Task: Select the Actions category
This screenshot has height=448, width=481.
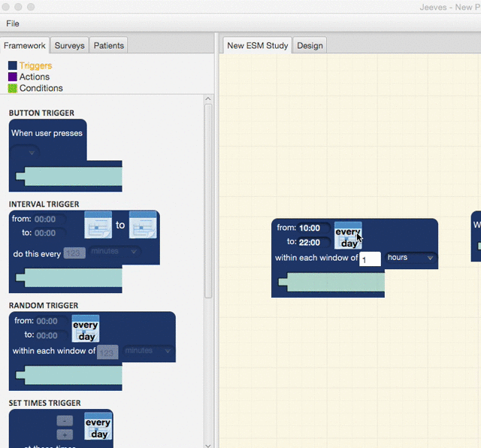Action: click(35, 77)
